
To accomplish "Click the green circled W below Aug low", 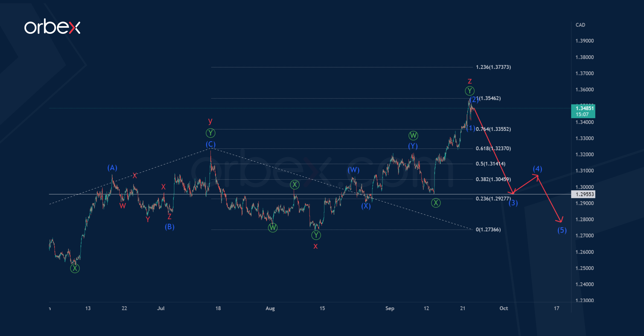I will (272, 227).
